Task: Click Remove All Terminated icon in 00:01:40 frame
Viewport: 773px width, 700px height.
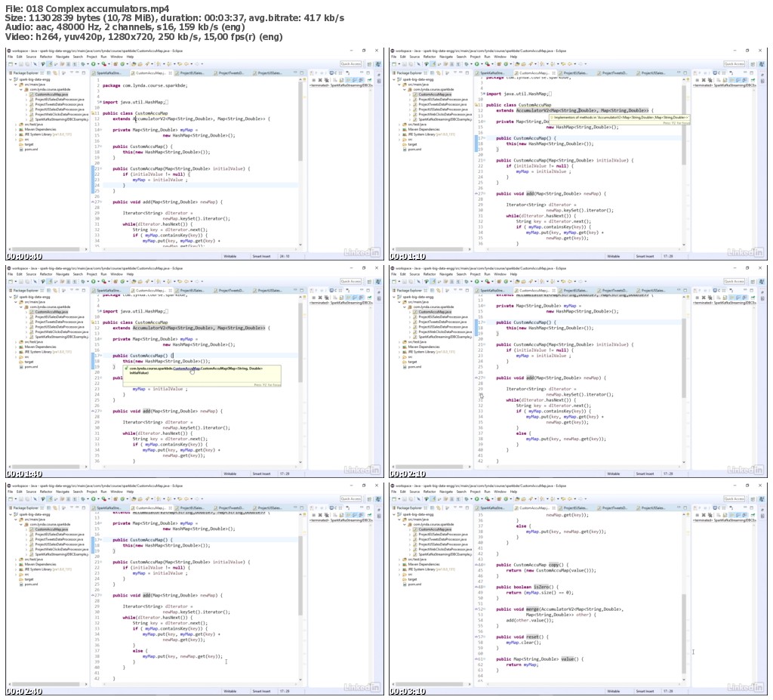Action: click(326, 298)
